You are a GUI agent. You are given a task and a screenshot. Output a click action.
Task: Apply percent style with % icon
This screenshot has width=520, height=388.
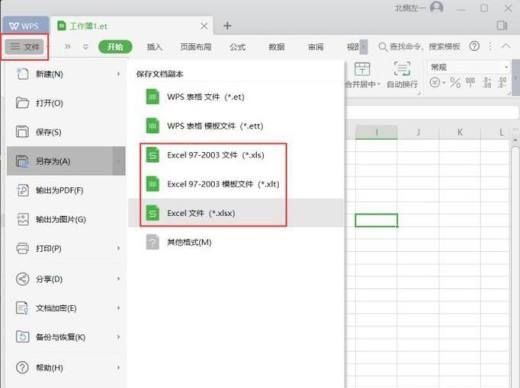coord(455,82)
